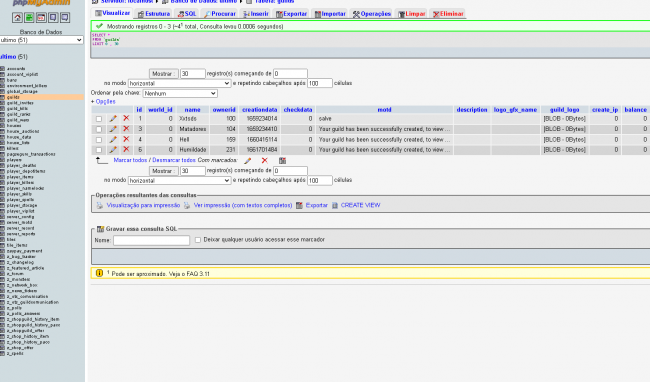Click the upper record count field showing 30
This screenshot has height=382, width=650.
193,74
